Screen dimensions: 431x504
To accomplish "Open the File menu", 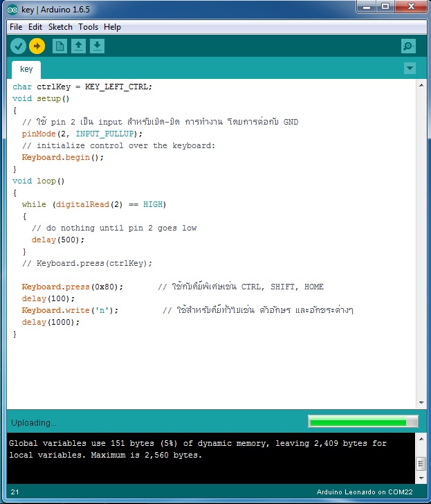I will click(16, 27).
